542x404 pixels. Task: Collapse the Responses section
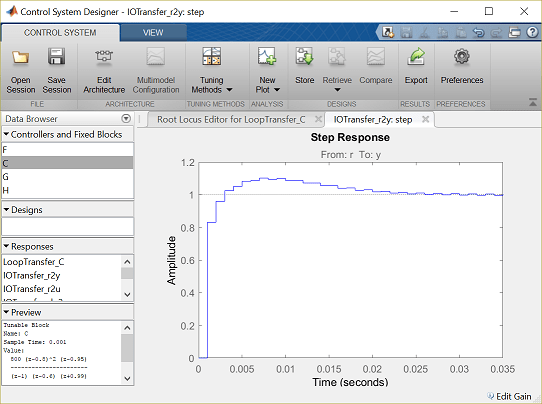(6, 246)
